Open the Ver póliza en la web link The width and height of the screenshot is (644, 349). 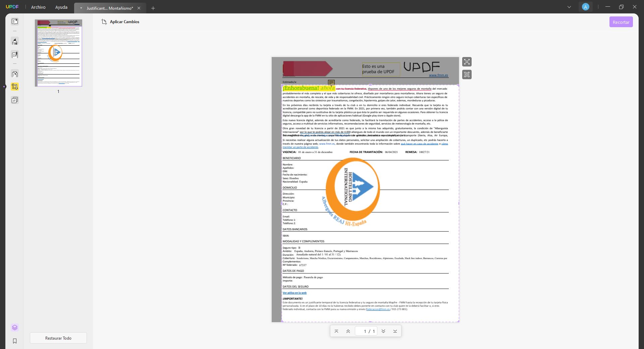[x=294, y=293]
